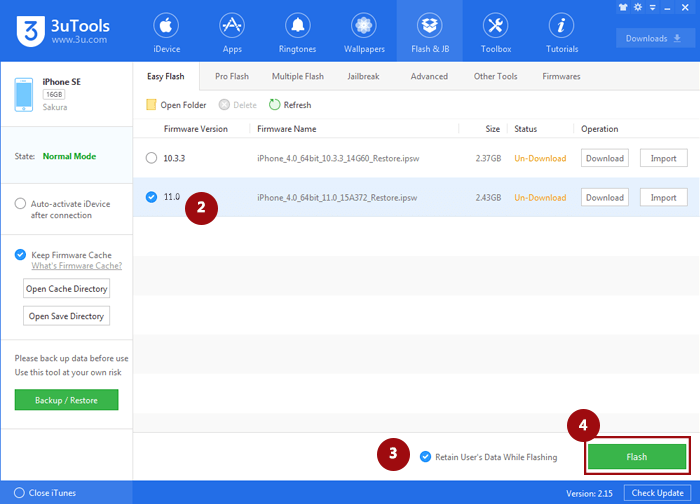700x504 pixels.
Task: Open the Apps section
Action: [x=232, y=31]
